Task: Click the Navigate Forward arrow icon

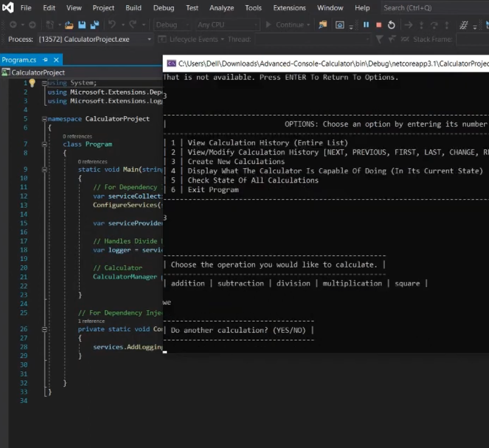Action: (x=32, y=25)
